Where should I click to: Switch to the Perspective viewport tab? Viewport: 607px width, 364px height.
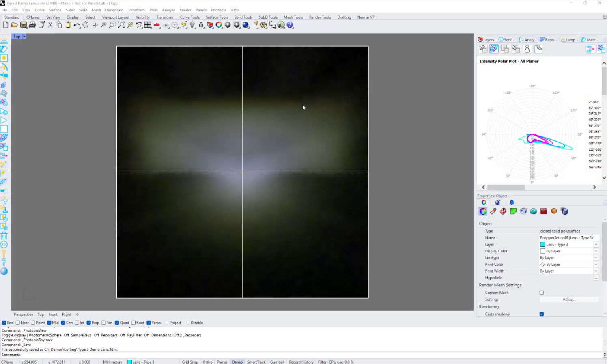click(24, 314)
